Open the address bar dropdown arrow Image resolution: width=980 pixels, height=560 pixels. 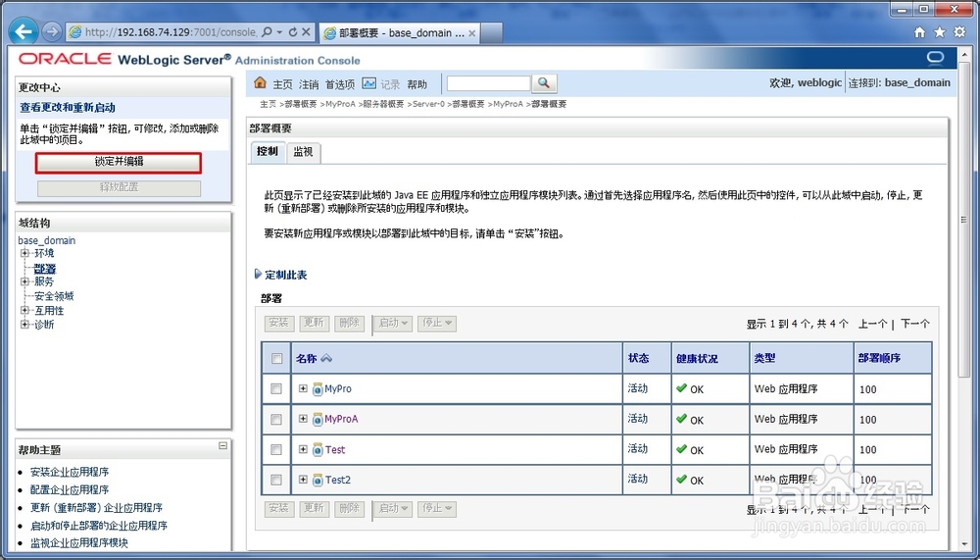coord(279,32)
